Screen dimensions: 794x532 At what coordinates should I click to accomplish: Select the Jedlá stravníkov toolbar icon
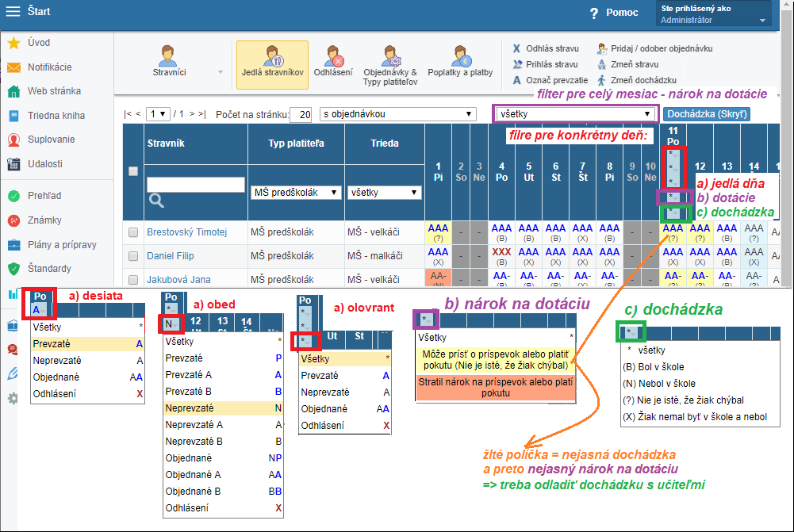click(272, 55)
